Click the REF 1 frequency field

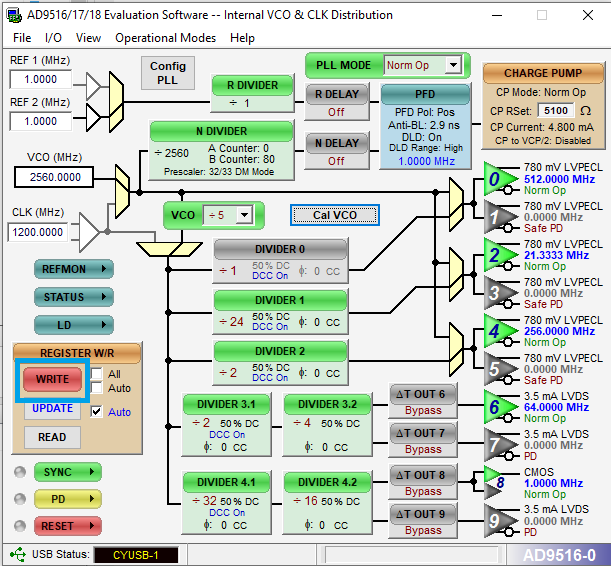click(41, 79)
